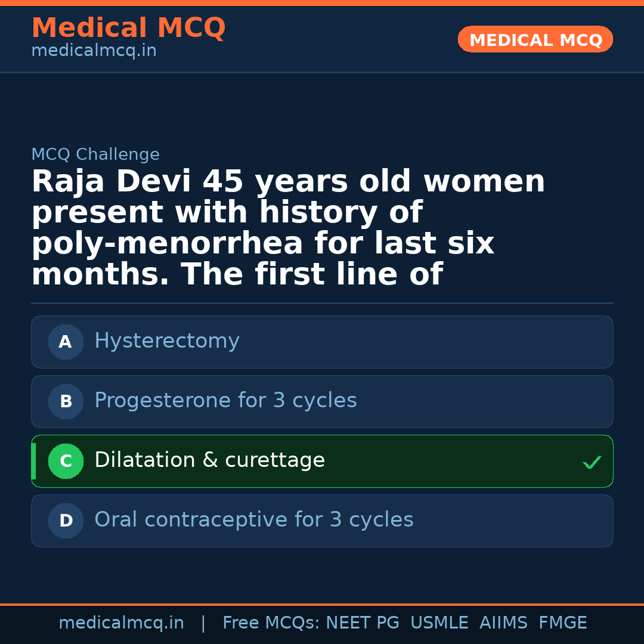The width and height of the screenshot is (644, 644).
Task: Click USMLE in the footer
Action: click(x=439, y=623)
